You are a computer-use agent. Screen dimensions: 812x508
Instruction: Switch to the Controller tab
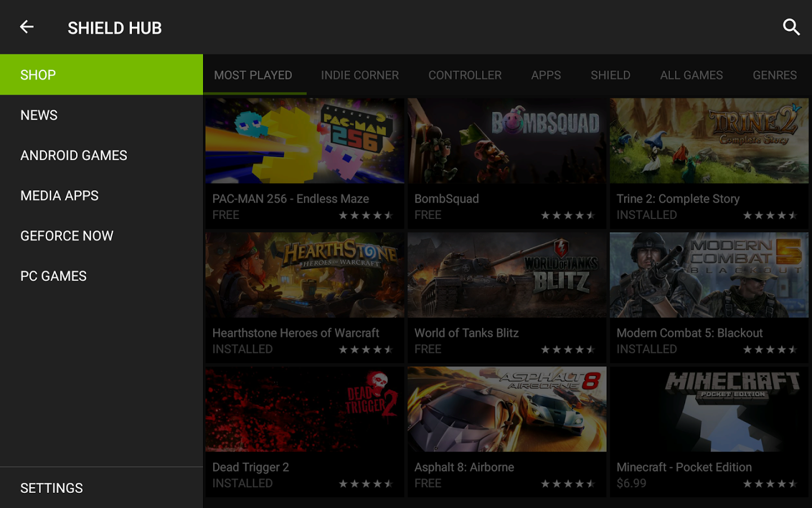pos(465,75)
